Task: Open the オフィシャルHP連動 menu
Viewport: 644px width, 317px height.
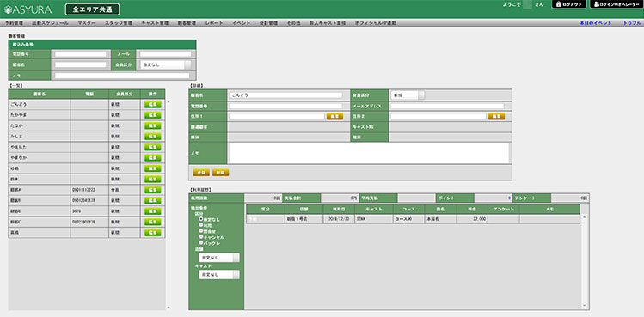Action: 376,23
